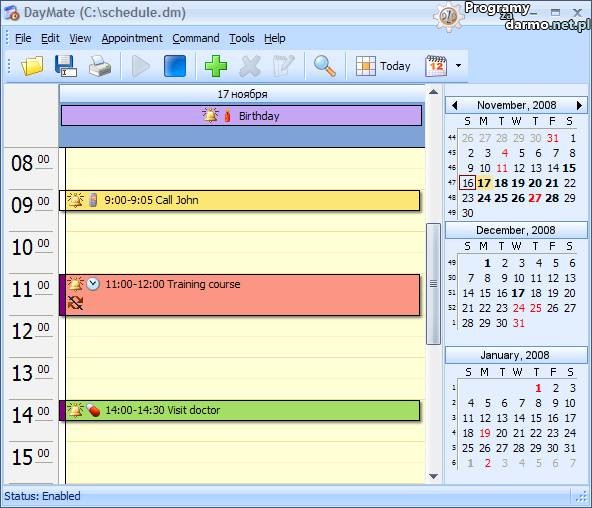Open the Command menu

point(196,38)
